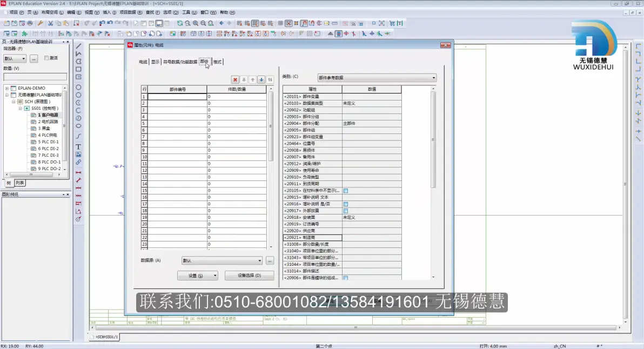Select the Hyperlink tool
Viewport: 644px width, 349px height.
click(x=78, y=162)
